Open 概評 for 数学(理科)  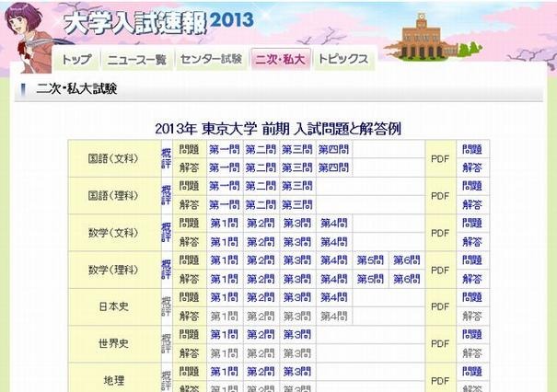click(166, 270)
